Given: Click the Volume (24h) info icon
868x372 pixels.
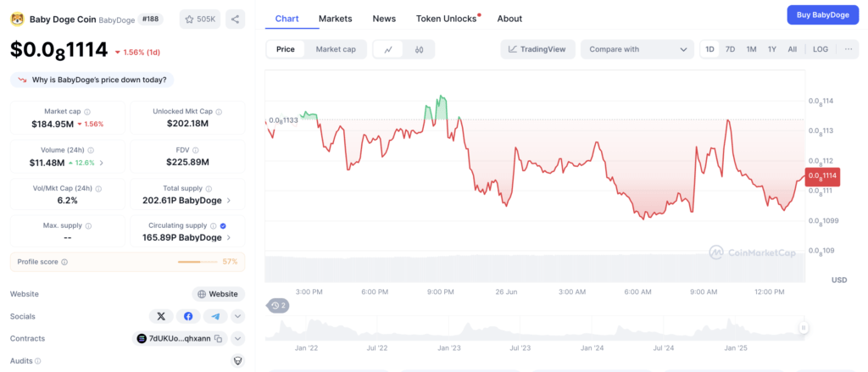Looking at the screenshot, I should coord(91,150).
